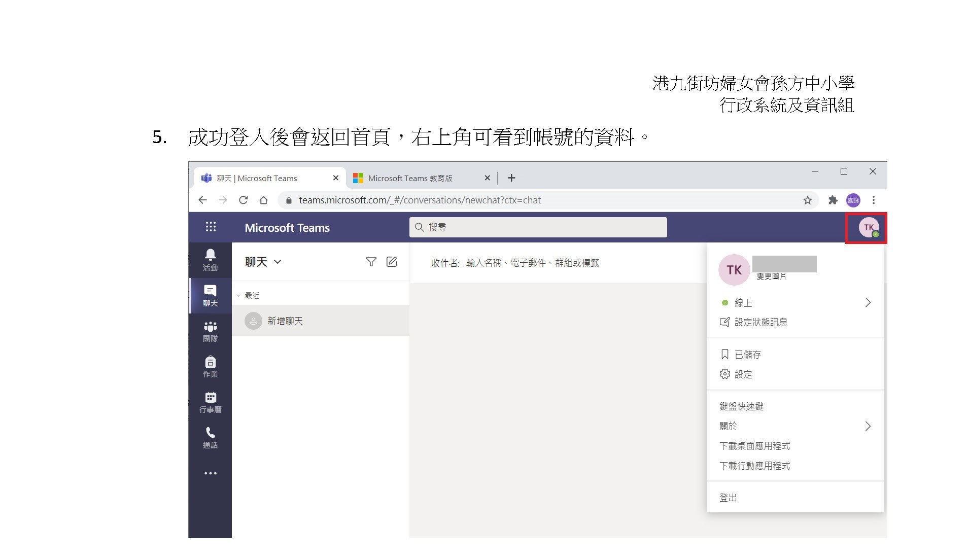
Task: Select the 新增聊天 conversation
Action: click(321, 321)
